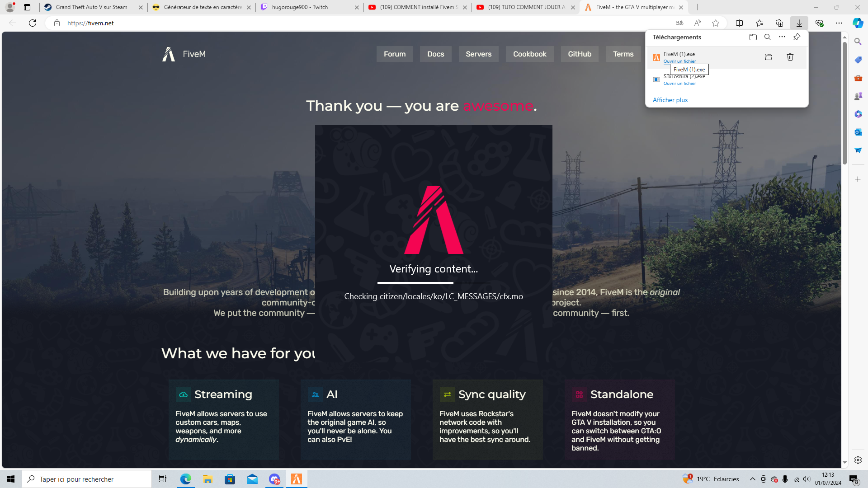Open the Cookbook link
Viewport: 868px width, 488px height.
(530, 54)
